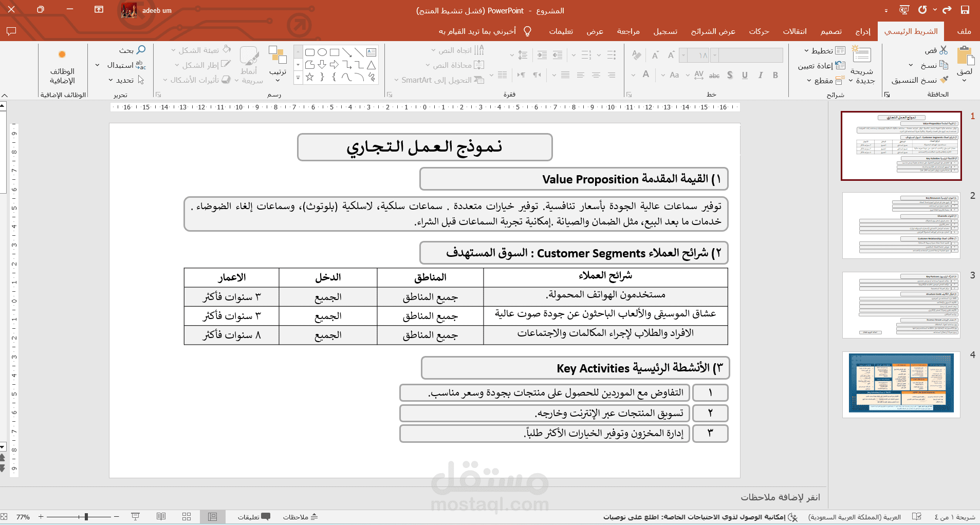Collapse the ribbon with the chevron
The height and width of the screenshot is (525, 980).
coord(5,95)
